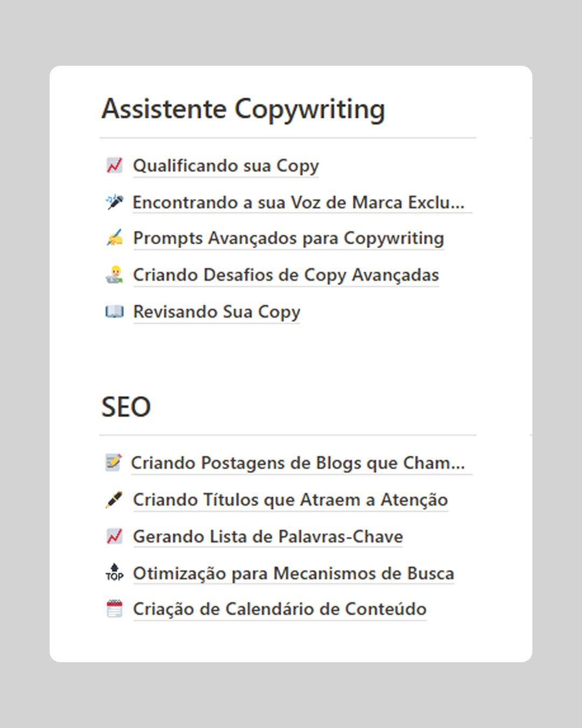Click the open book icon for Revisando
Screen dimensions: 582x728
pos(114,312)
